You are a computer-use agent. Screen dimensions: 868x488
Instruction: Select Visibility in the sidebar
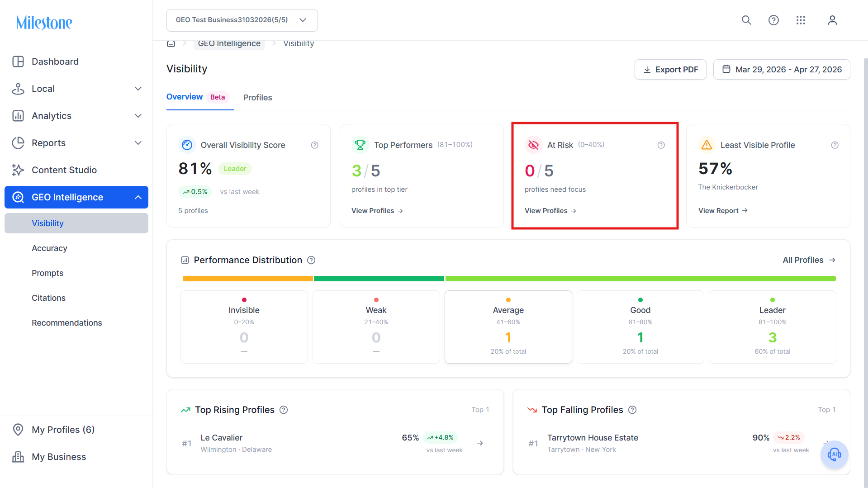pyautogui.click(x=76, y=223)
